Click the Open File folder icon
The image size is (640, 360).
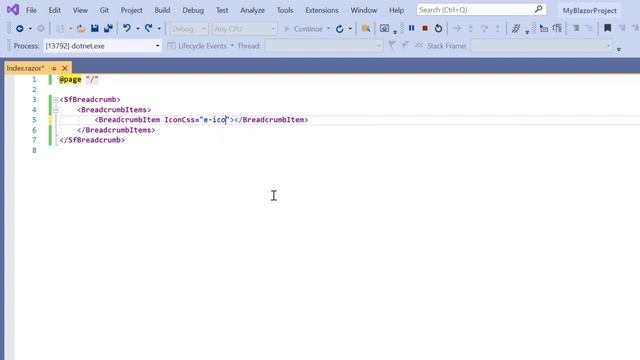81,29
